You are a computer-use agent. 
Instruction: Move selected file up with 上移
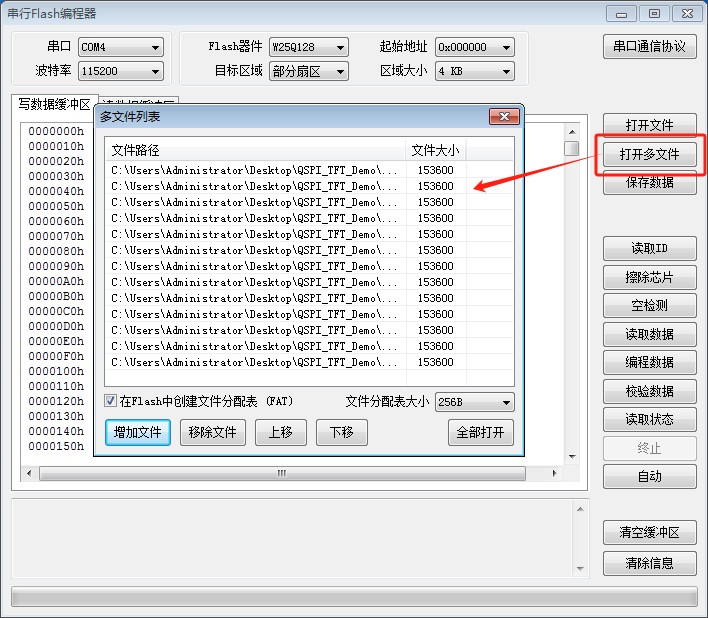click(x=281, y=432)
